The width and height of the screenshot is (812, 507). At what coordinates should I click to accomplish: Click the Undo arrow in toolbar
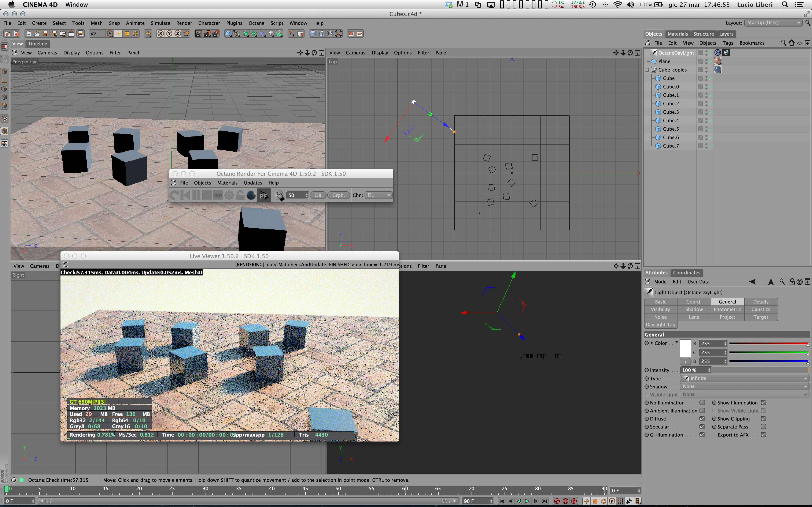[x=93, y=34]
